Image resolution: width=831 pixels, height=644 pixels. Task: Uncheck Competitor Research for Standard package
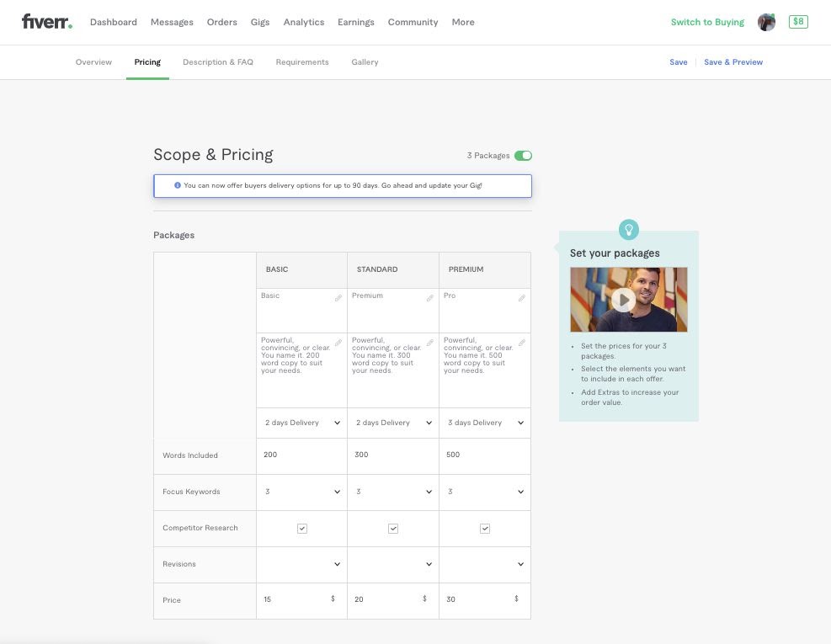(x=393, y=529)
